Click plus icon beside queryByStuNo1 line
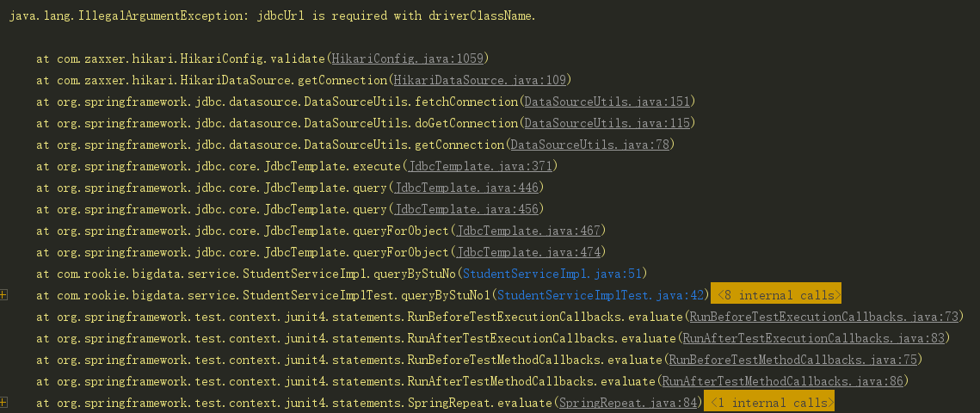This screenshot has width=980, height=413. click(x=4, y=295)
